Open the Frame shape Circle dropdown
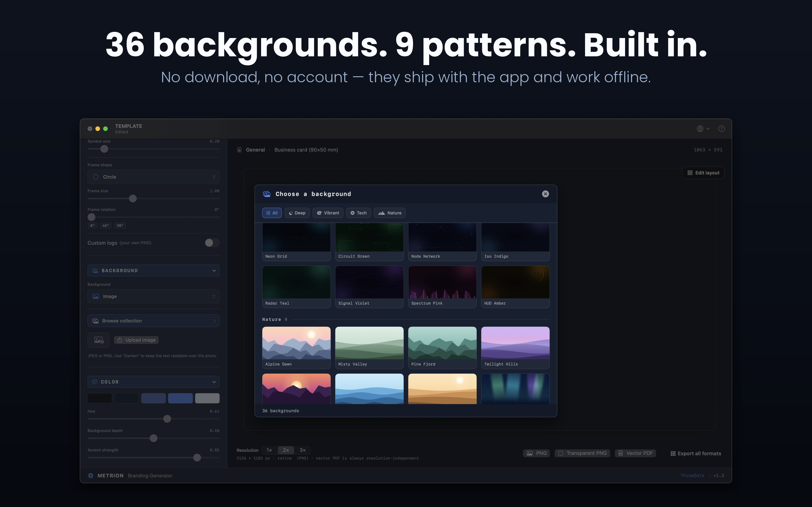 tap(153, 177)
